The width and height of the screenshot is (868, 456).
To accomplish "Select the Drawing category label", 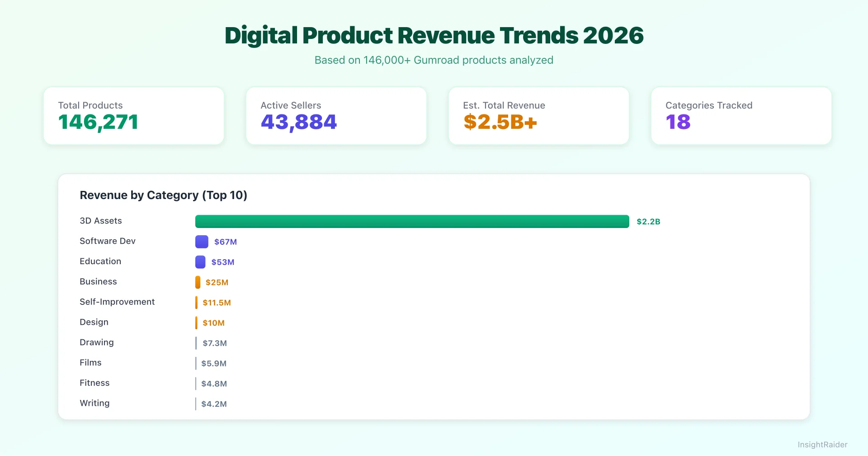I will click(97, 342).
